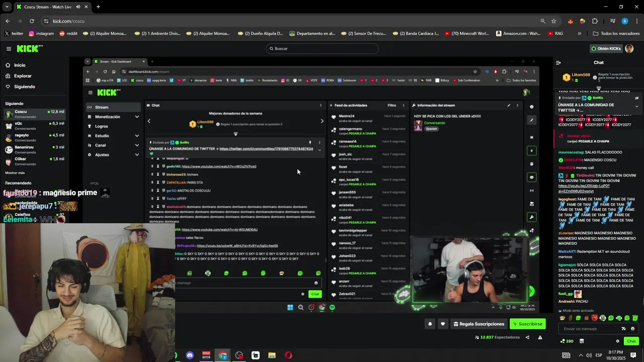Open the instagram bookmark
Viewport: 644px width, 362px height.
point(41,34)
